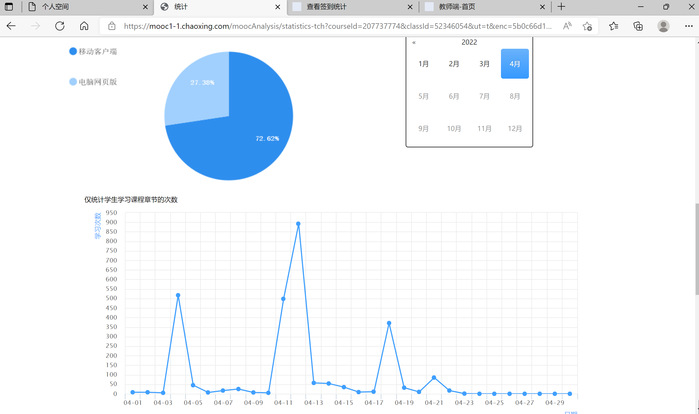Switch to the 个人空间 tab
This screenshot has width=699, height=414.
[x=75, y=7]
